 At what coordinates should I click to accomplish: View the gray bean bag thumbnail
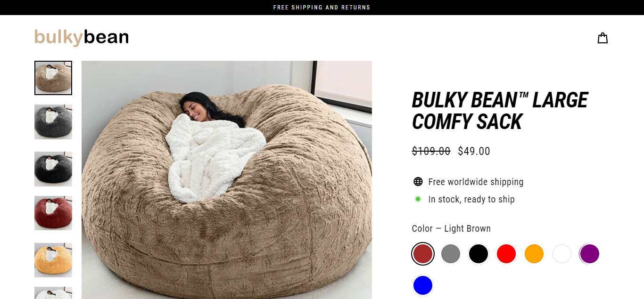click(x=53, y=122)
